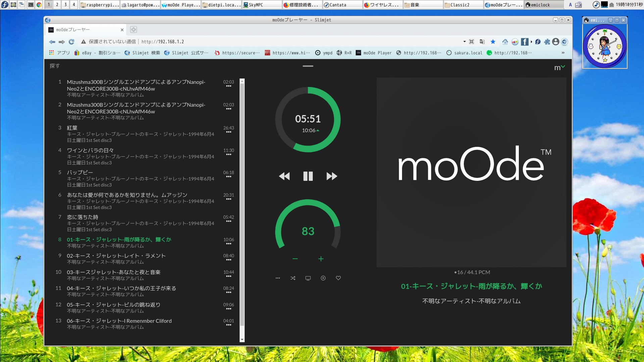
Task: Open options menu for track 3 紅葉
Action: [229, 132]
